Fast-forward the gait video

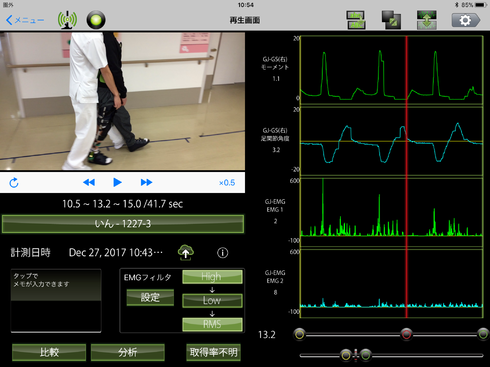click(146, 182)
